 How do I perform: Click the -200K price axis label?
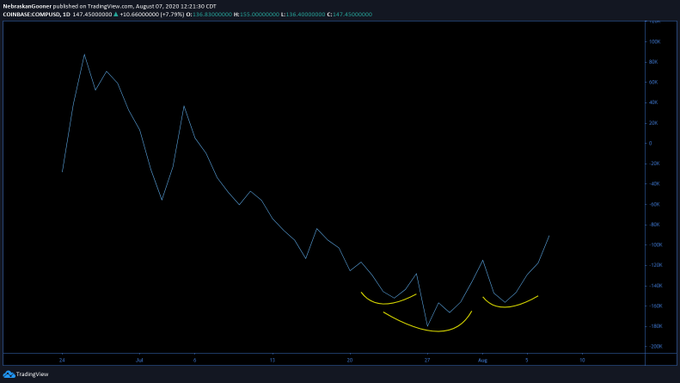(655, 347)
